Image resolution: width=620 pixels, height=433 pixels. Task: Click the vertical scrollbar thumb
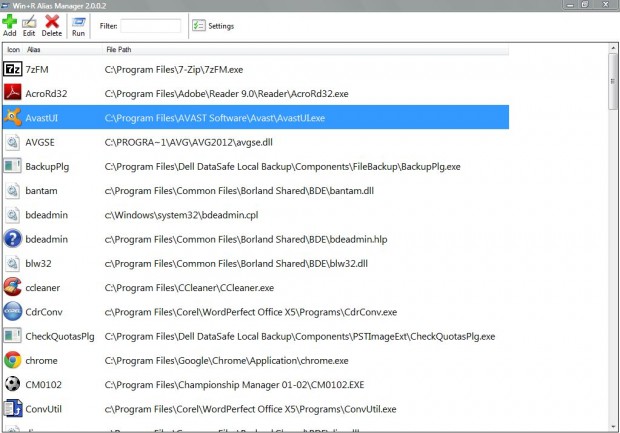pyautogui.click(x=613, y=82)
